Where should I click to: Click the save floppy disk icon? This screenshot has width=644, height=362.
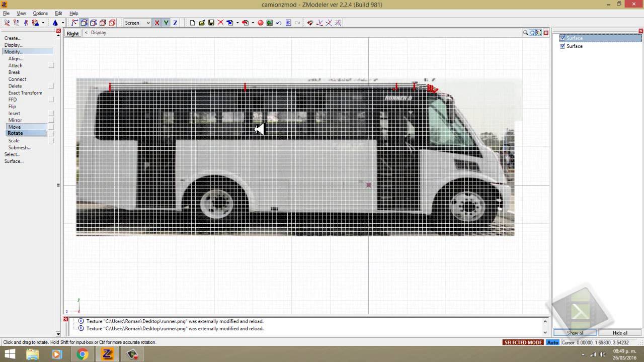pos(211,23)
